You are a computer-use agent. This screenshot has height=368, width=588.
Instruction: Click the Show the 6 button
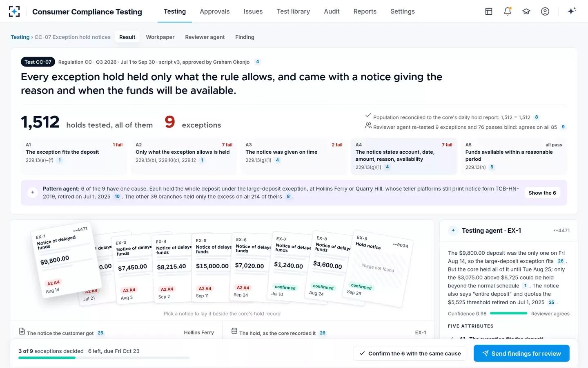(542, 193)
